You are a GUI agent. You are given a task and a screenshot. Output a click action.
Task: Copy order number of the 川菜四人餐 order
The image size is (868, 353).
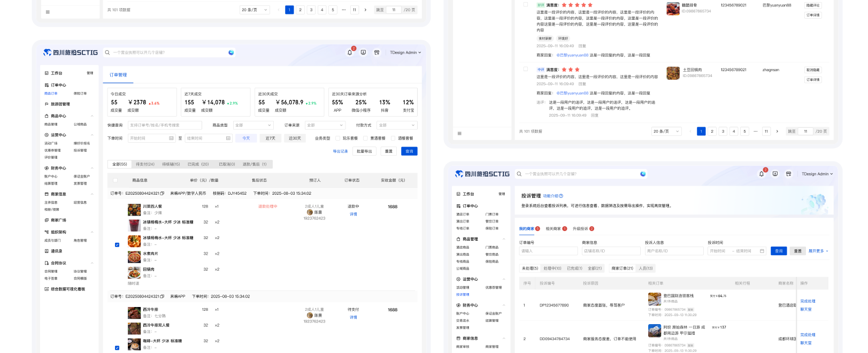162,194
